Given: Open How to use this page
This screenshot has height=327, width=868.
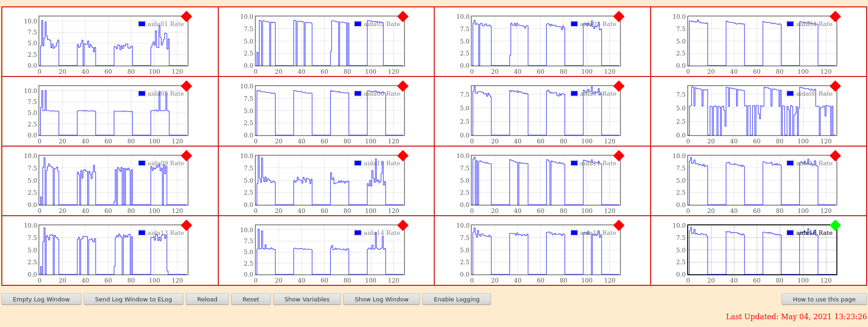Looking at the screenshot, I should pos(824,299).
